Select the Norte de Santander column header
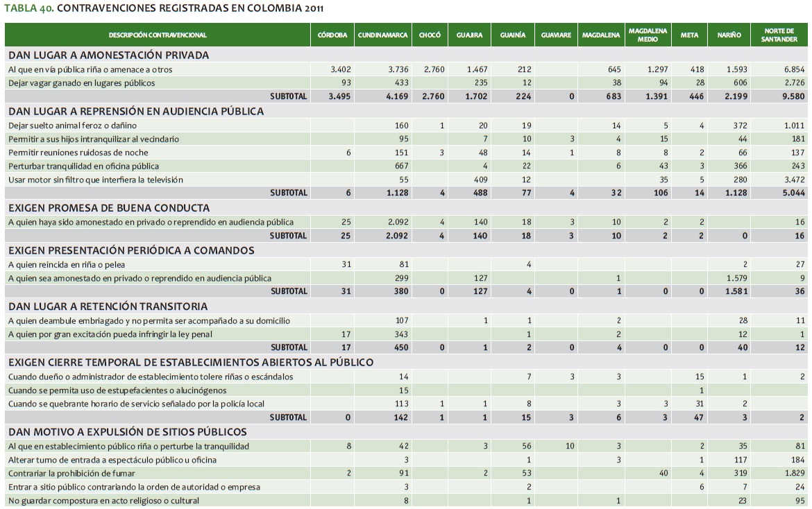 (779, 35)
